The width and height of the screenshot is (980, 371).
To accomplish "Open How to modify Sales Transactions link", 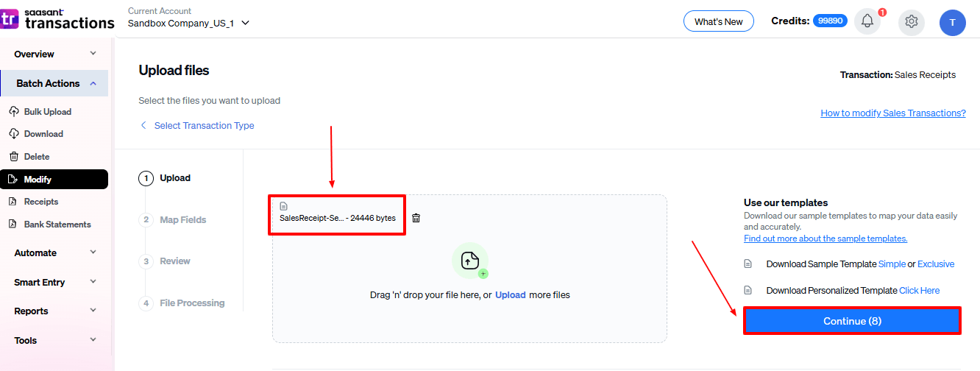I will coord(892,113).
